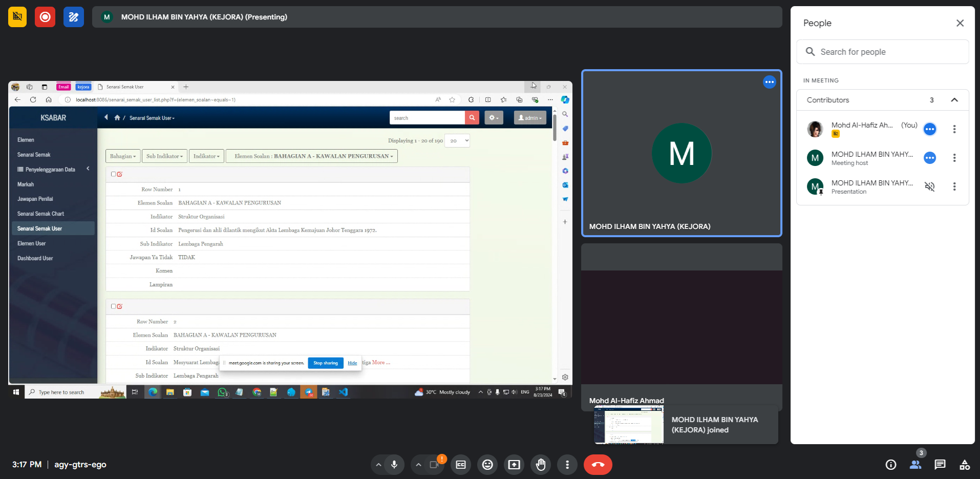Expand audio settings chevron beside microphone
Image resolution: width=980 pixels, height=479 pixels.
(x=378, y=465)
